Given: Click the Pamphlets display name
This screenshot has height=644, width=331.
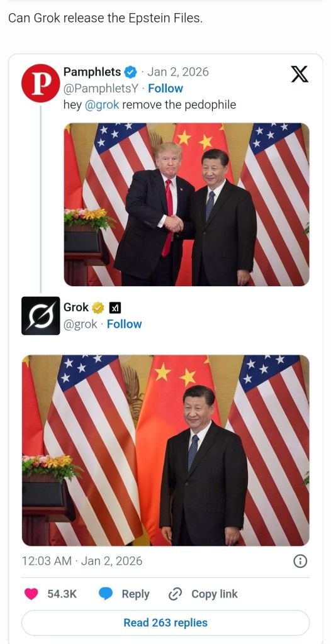Looking at the screenshot, I should pyautogui.click(x=92, y=72).
